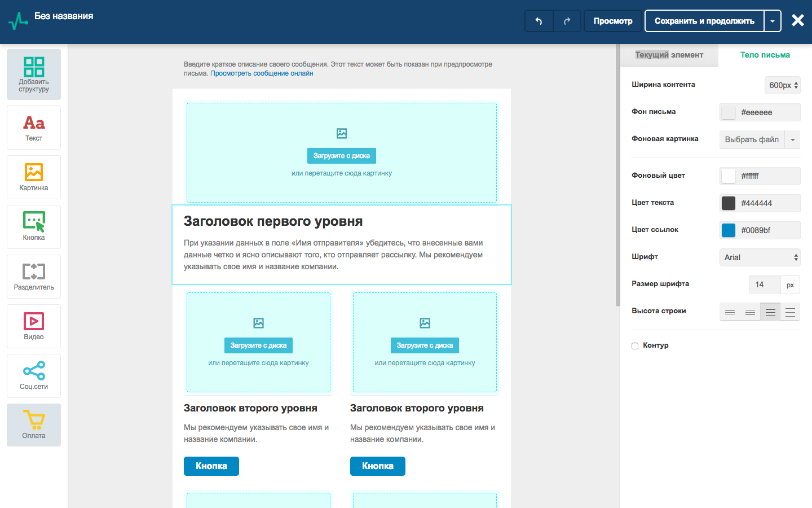
Task: Open the Ширина контента dropdown
Action: [783, 85]
